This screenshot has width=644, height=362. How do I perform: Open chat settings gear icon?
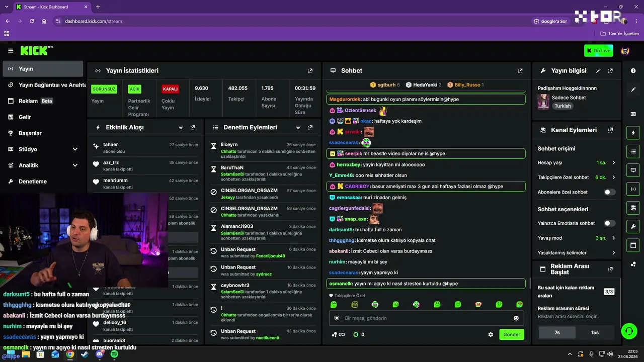click(x=491, y=335)
